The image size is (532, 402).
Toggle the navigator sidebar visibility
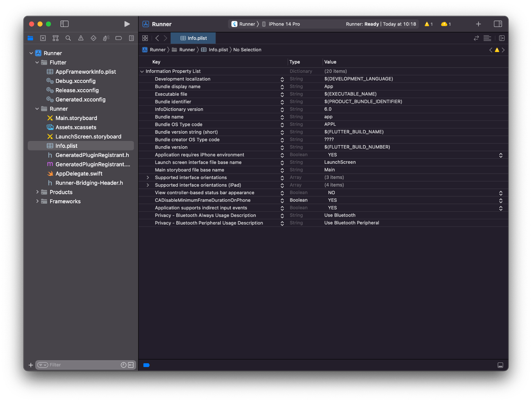[65, 24]
